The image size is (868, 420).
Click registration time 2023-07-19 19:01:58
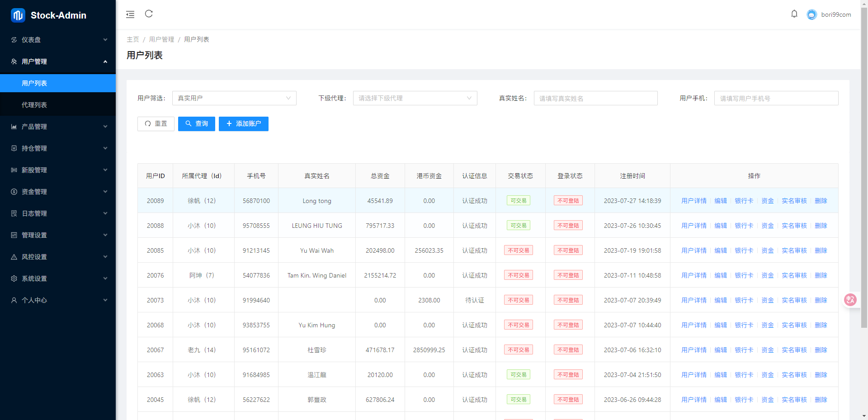632,250
